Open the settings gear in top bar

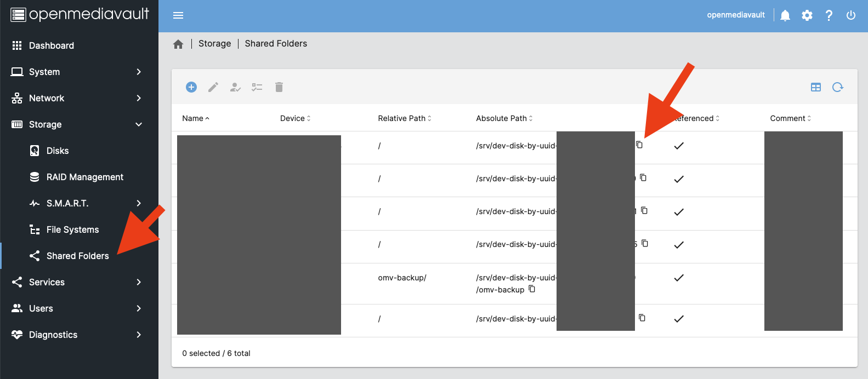click(807, 15)
